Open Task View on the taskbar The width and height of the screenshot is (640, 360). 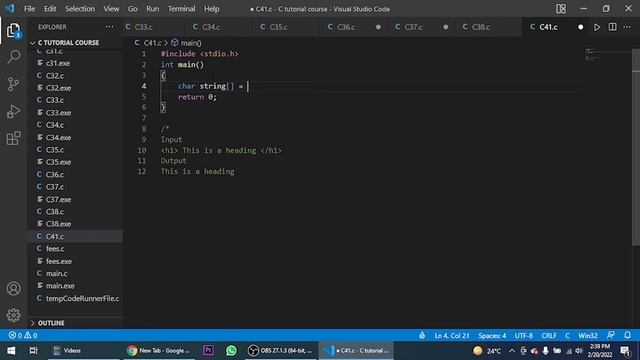[x=33, y=351]
